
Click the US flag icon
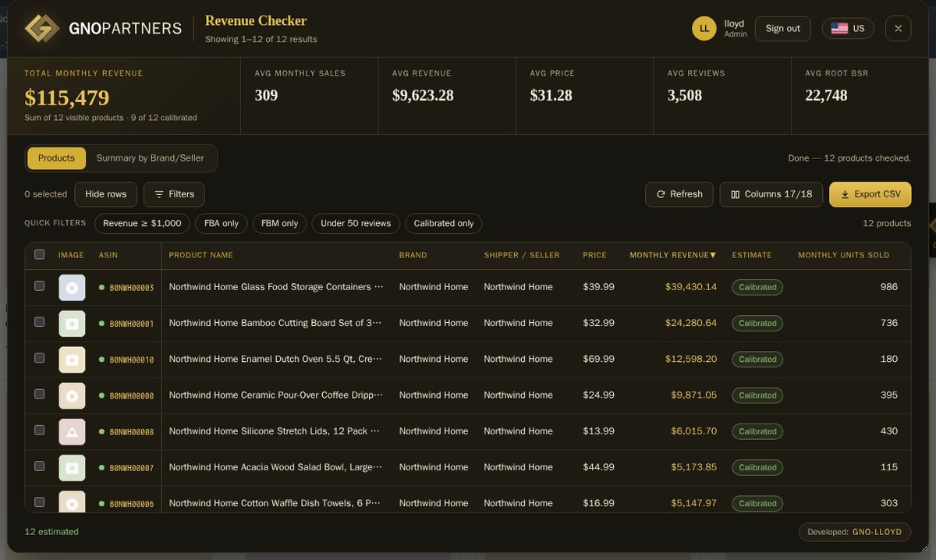839,28
